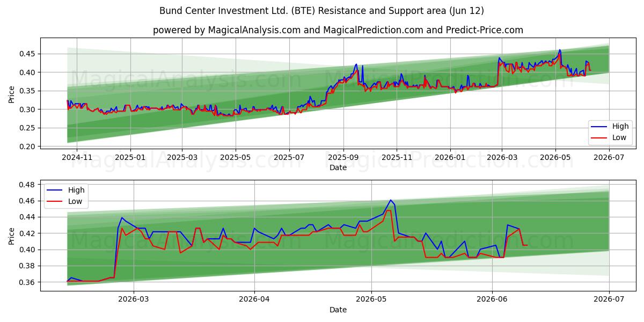Click the '2025-07' tick label on the top chart
The height and width of the screenshot is (322, 644).
pyautogui.click(x=289, y=157)
